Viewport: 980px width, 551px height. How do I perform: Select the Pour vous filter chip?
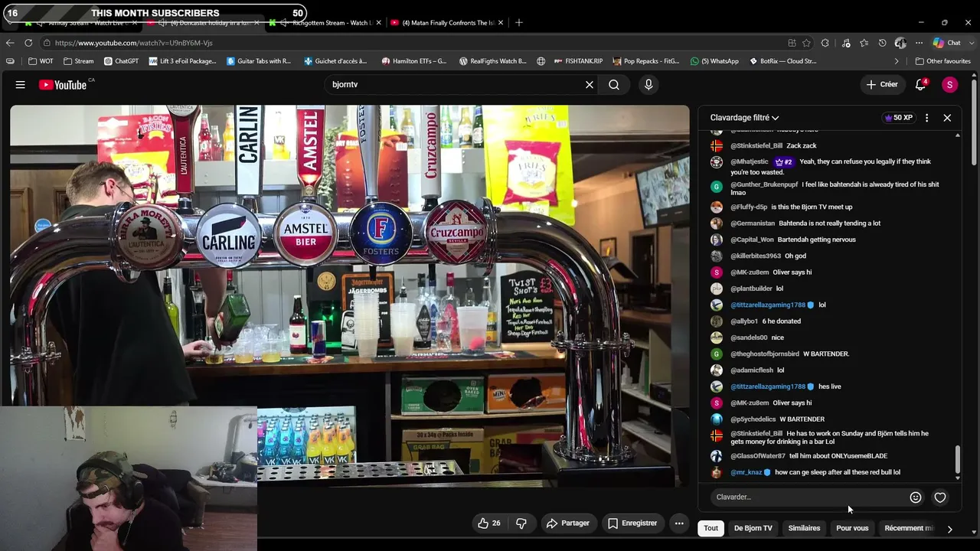pyautogui.click(x=852, y=528)
